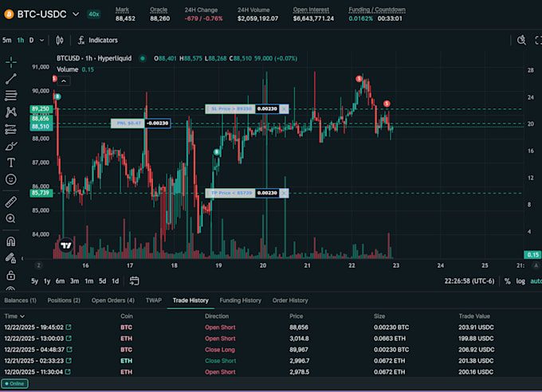Switch to the 5m timeframe
The height and width of the screenshot is (392, 542).
[x=7, y=41]
